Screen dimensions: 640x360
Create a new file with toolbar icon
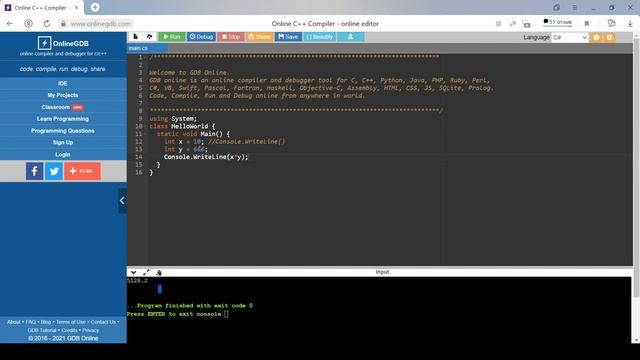click(x=136, y=37)
